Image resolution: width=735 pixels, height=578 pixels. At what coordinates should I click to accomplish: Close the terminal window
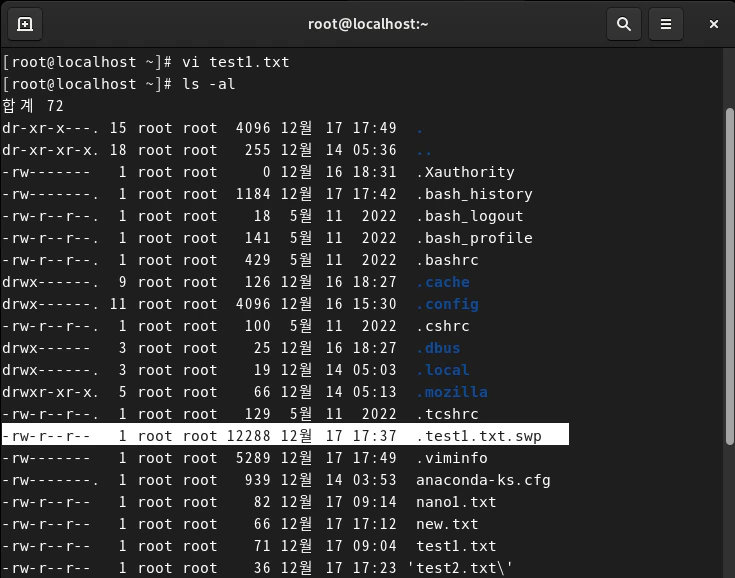click(713, 24)
